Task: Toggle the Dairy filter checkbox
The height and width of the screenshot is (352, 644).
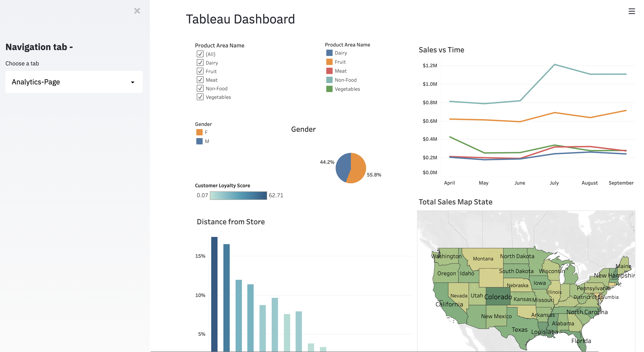Action: coord(200,63)
